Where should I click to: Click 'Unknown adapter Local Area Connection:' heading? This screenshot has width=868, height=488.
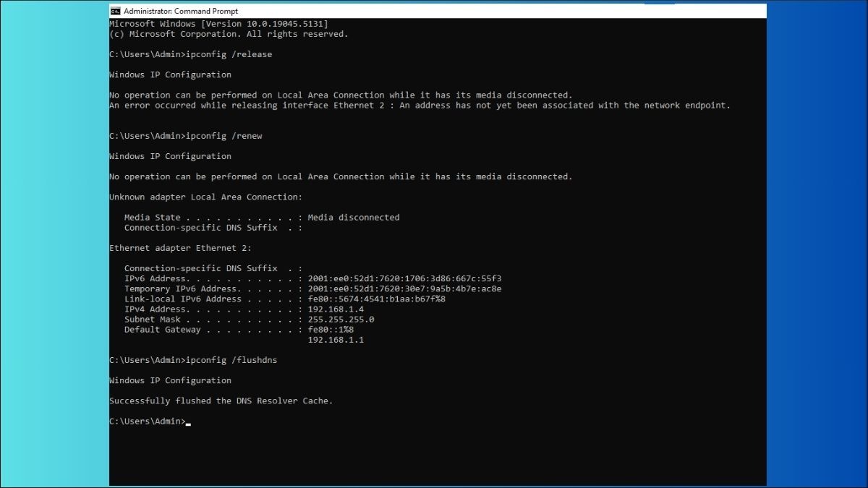[206, 197]
